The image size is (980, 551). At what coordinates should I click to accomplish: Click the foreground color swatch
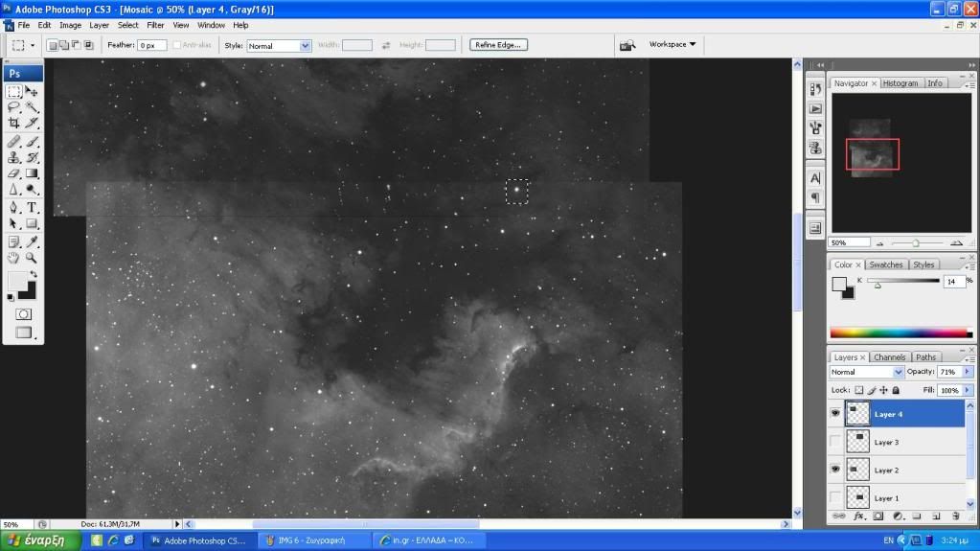(17, 282)
